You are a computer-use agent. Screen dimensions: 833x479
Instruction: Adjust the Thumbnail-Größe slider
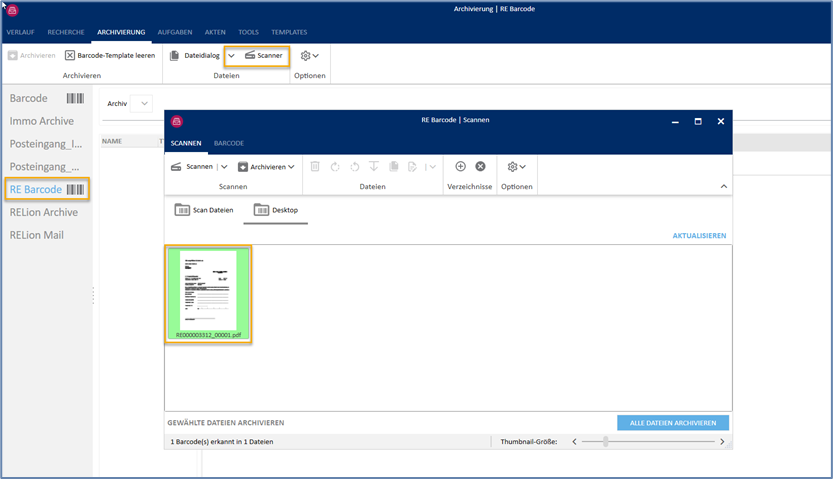tap(605, 441)
